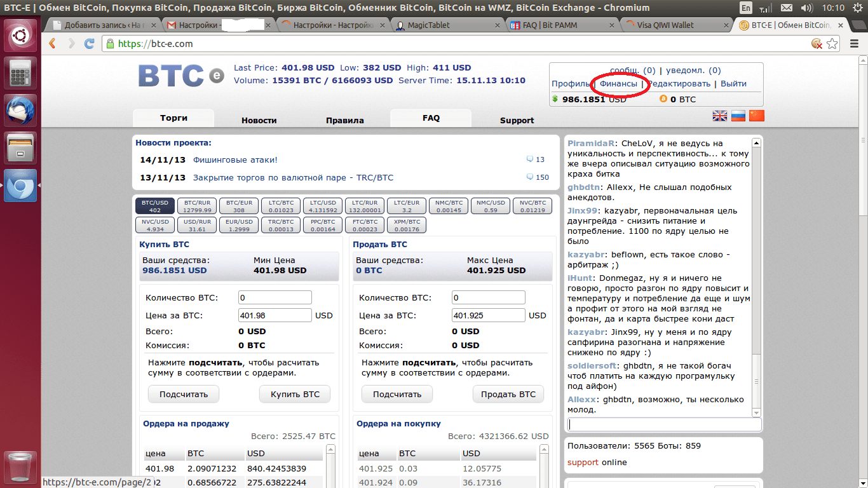The width and height of the screenshot is (868, 488).
Task: Click the Купить BTC button
Action: point(295,394)
